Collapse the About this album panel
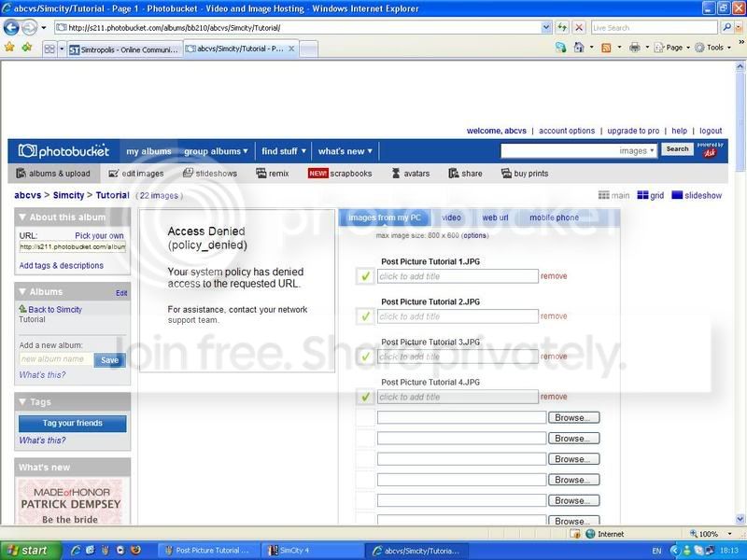This screenshot has width=747, height=560. [x=21, y=217]
